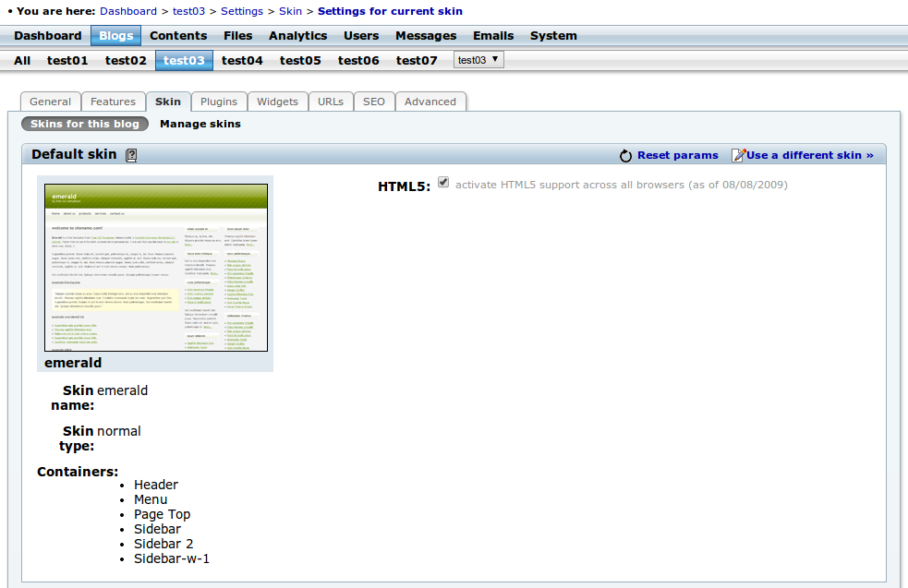
Task: Click the Dashboard breadcrumb link
Action: click(128, 11)
